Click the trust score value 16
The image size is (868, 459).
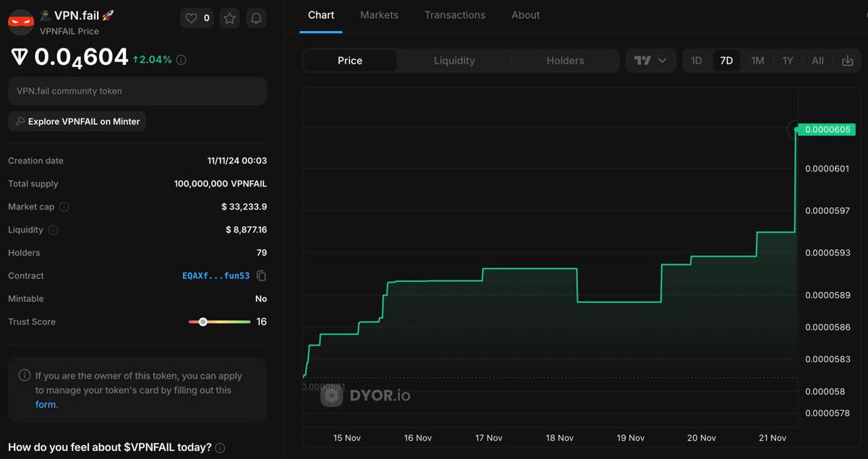point(262,322)
